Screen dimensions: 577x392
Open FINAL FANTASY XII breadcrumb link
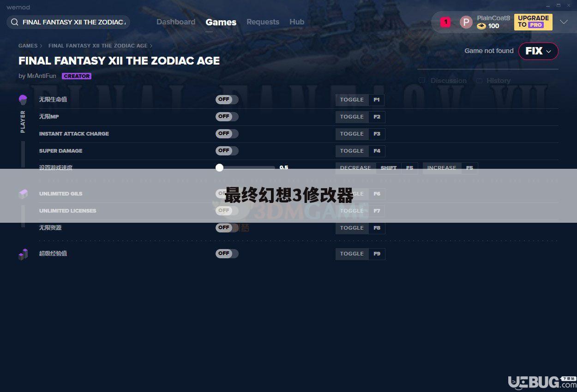tap(98, 46)
